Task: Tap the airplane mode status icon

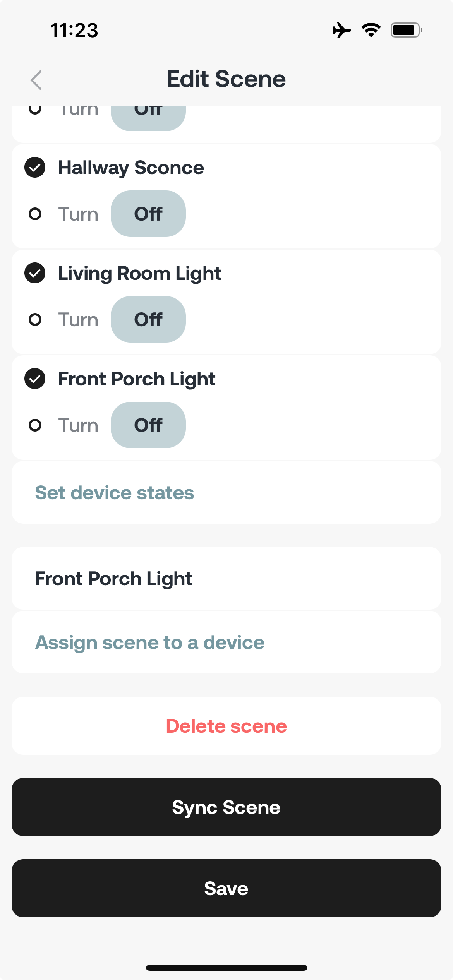Action: tap(342, 30)
